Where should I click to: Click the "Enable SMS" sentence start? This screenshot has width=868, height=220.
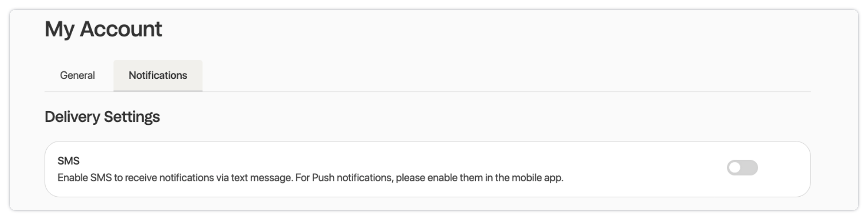coord(85,178)
